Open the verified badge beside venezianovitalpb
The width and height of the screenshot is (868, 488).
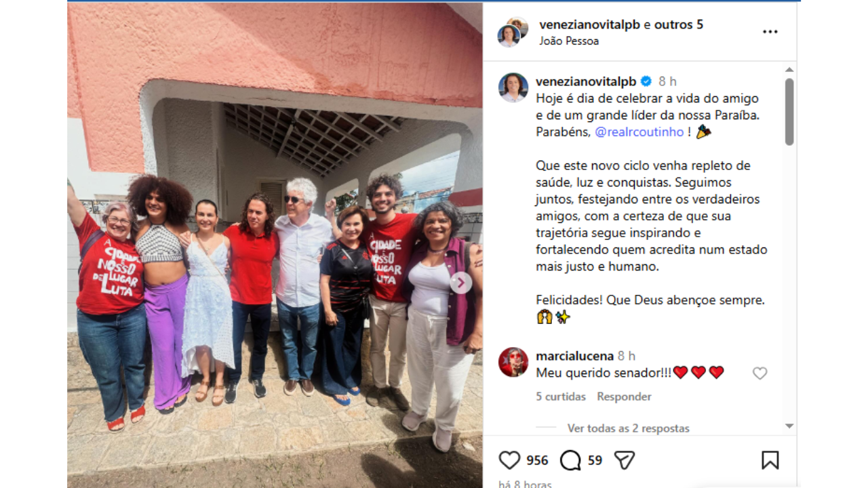coord(646,81)
